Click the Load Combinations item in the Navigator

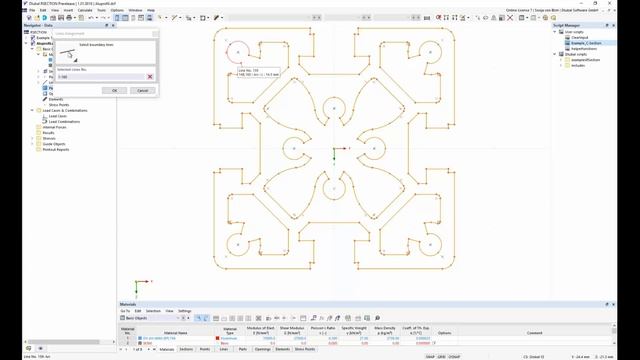click(x=64, y=122)
